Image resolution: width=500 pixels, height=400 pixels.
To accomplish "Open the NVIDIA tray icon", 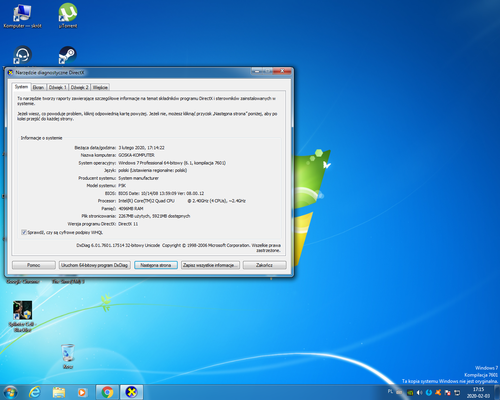I will tap(410, 393).
